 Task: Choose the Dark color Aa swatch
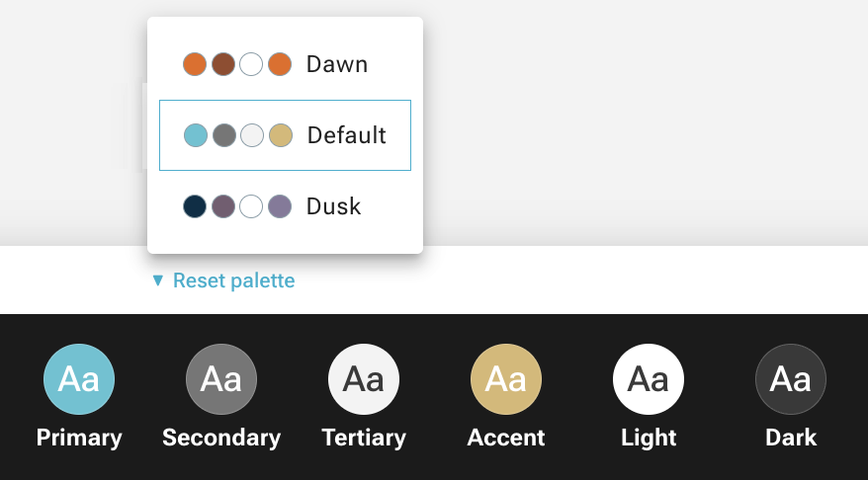click(791, 379)
